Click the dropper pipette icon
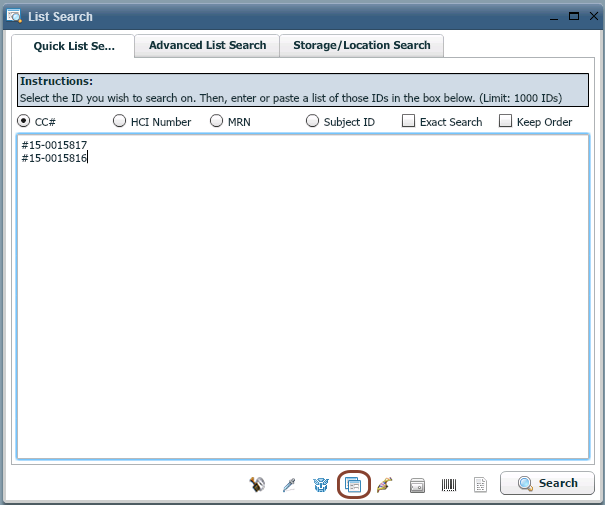Screen dimensions: 605x505 pyautogui.click(x=289, y=485)
